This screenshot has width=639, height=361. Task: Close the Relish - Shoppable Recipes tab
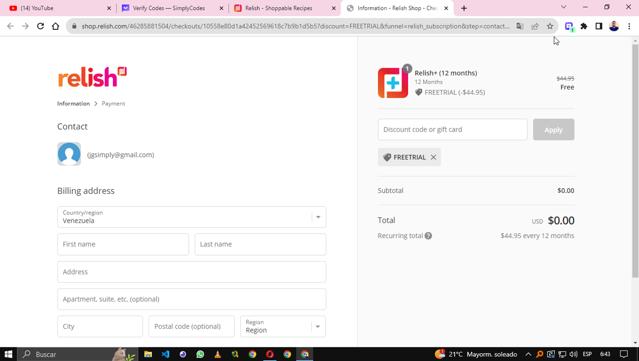coord(334,8)
